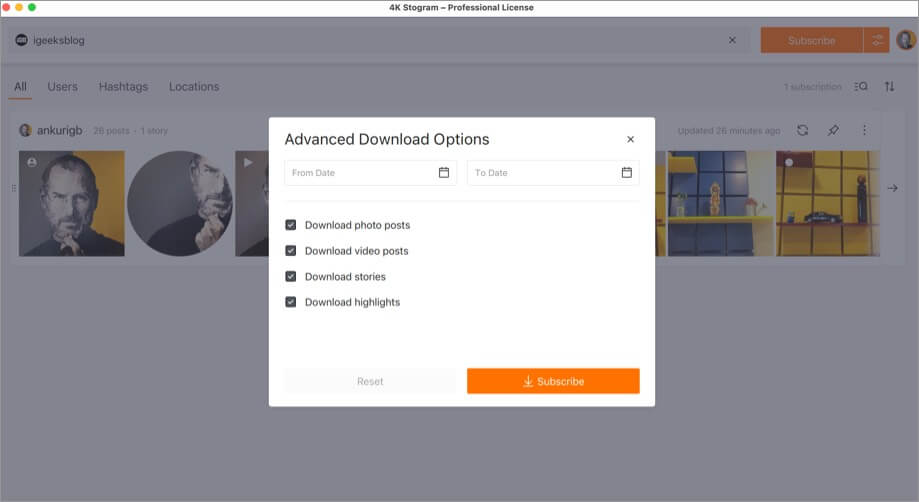Viewport: 919px width, 502px height.
Task: Switch to the All tab
Action: pyautogui.click(x=21, y=87)
